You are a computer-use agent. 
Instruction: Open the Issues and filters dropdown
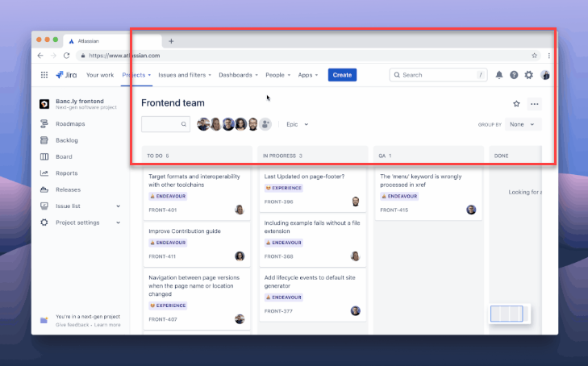tap(185, 75)
